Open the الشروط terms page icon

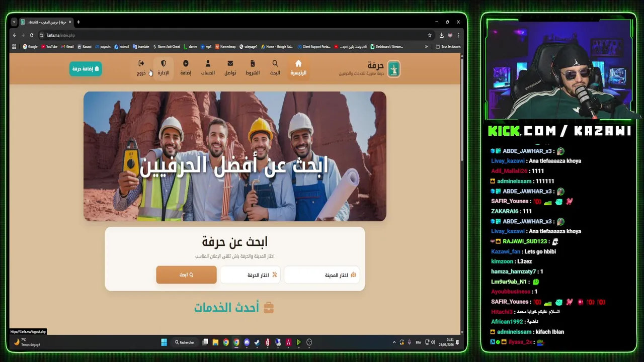coord(253,68)
